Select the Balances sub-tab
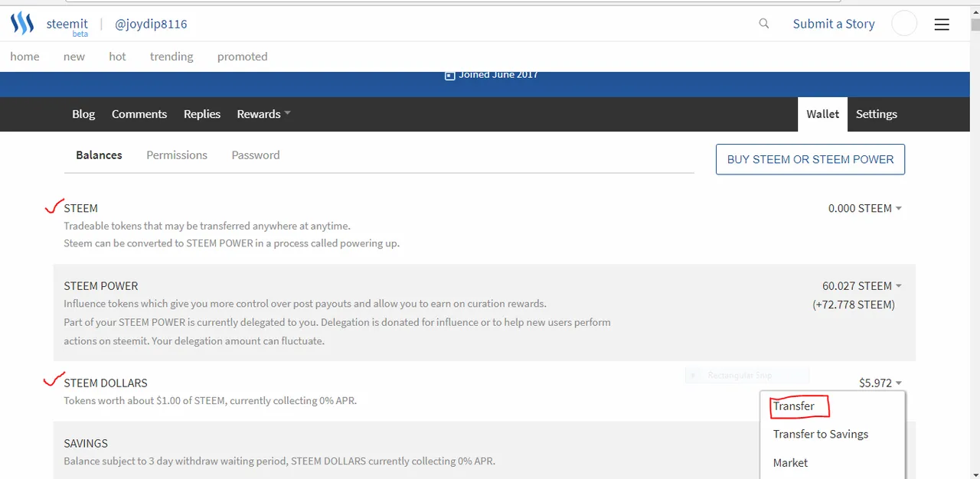This screenshot has width=980, height=479. [99, 155]
